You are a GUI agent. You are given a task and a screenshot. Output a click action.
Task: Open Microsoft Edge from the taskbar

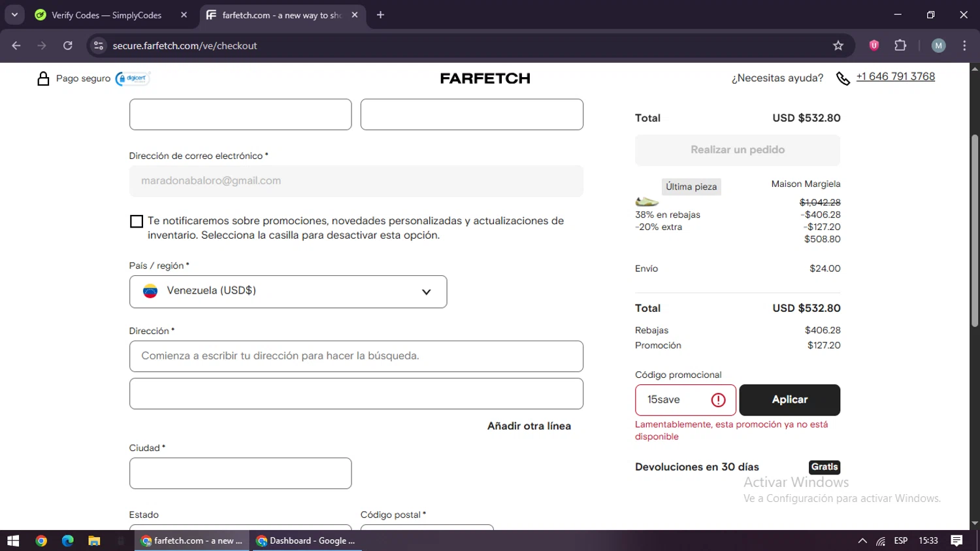pyautogui.click(x=68, y=541)
